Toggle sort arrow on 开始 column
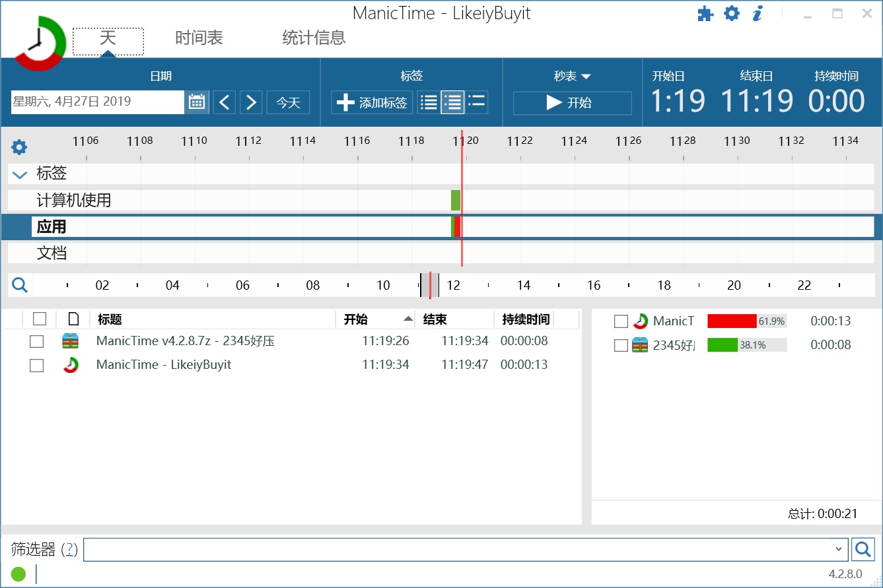This screenshot has height=588, width=883. [409, 319]
